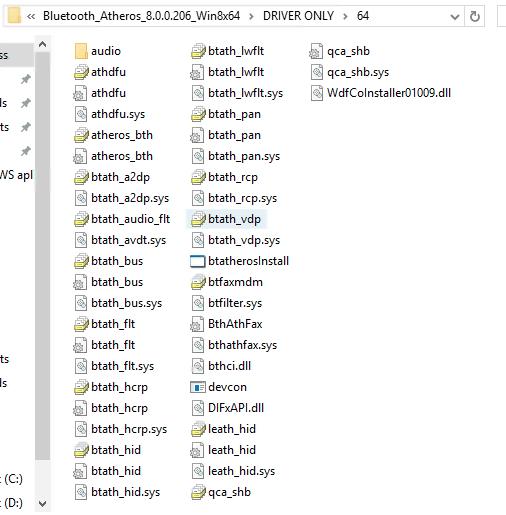Select the "audio" folder name
The image size is (506, 515).
click(x=106, y=51)
